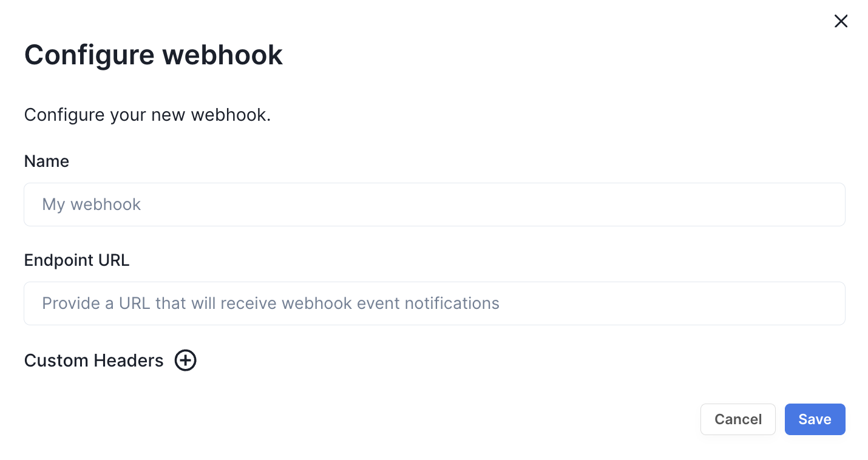
Task: Click the Configure webhook heading
Action: click(x=154, y=55)
